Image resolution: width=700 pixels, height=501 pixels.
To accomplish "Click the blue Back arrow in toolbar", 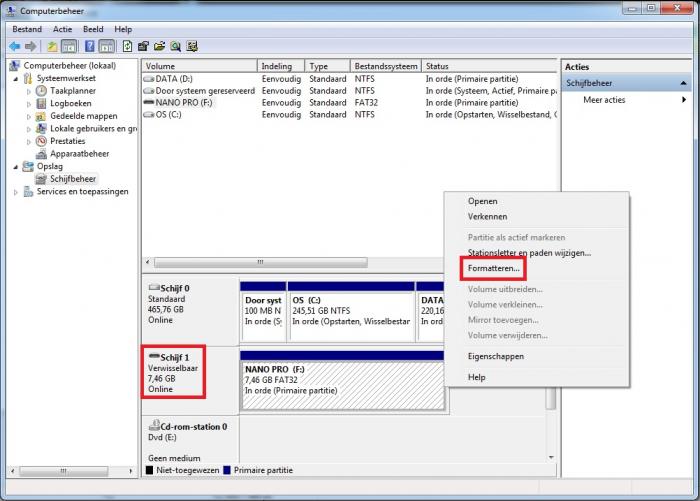I will click(14, 46).
